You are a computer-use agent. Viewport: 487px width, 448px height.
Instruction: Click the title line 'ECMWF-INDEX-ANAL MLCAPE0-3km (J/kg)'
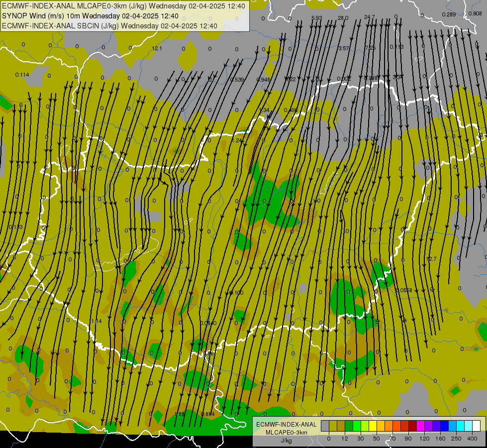pyautogui.click(x=123, y=6)
